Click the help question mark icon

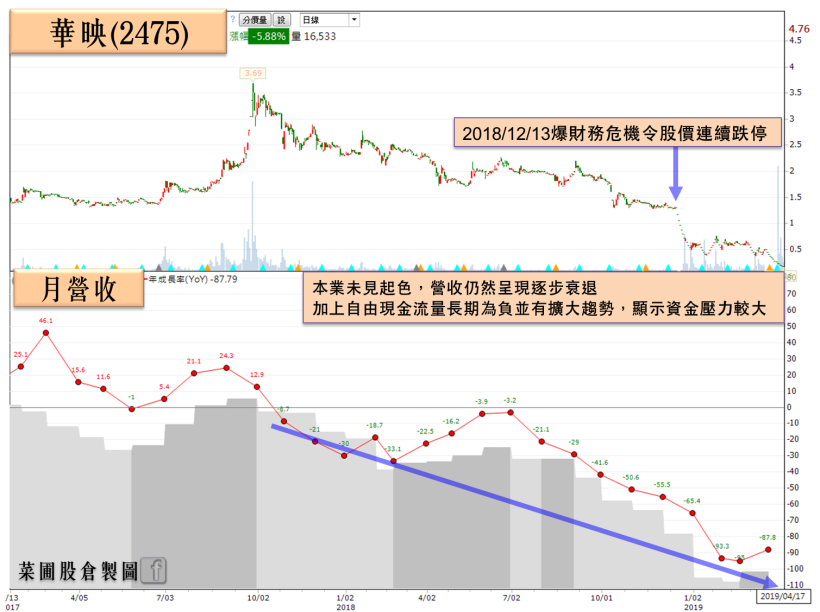pos(232,19)
